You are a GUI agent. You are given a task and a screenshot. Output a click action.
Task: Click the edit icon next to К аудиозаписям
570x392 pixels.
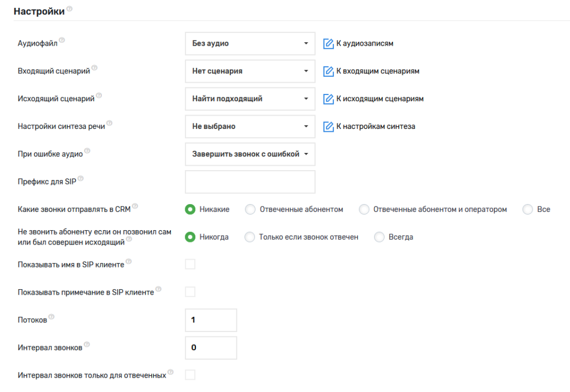328,43
